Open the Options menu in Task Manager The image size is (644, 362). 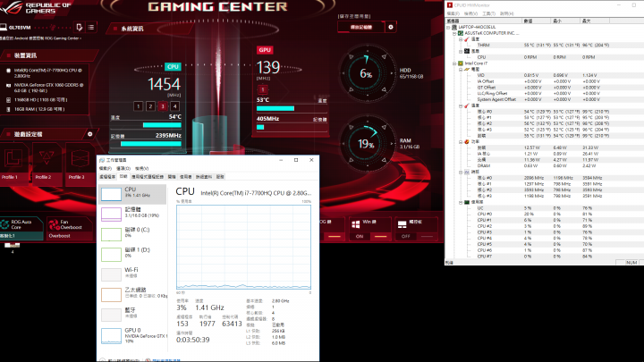123,168
